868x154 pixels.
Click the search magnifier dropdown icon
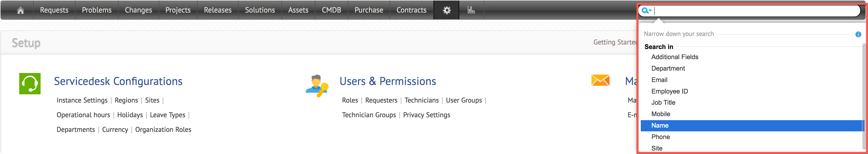[x=646, y=11]
